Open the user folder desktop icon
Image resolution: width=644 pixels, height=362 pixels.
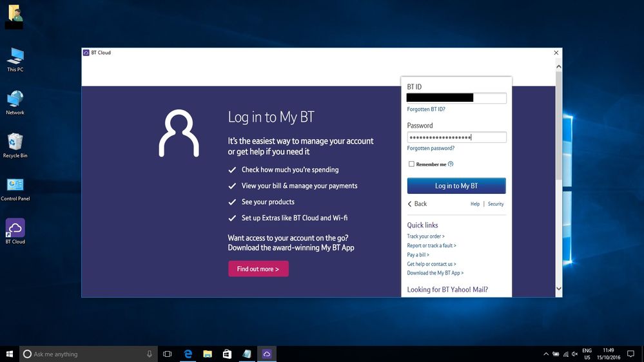click(x=14, y=15)
